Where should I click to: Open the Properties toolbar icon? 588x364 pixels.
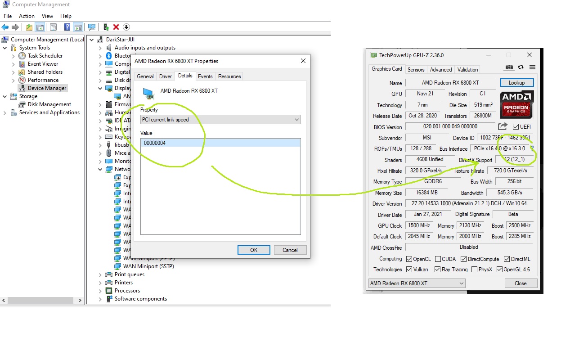pos(53,27)
